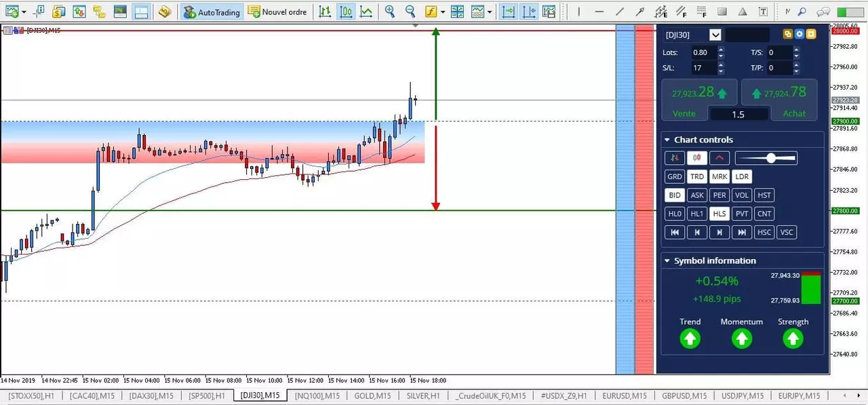This screenshot has height=405, width=868.
Task: Click the Lots value input field
Action: 703,52
